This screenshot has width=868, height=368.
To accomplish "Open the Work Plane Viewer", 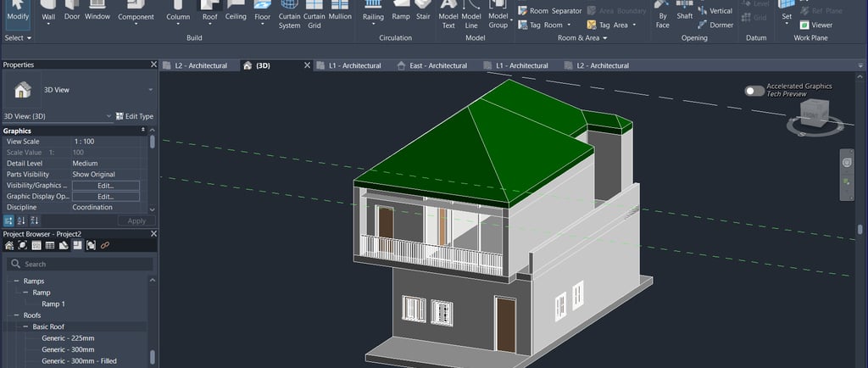I will point(815,25).
